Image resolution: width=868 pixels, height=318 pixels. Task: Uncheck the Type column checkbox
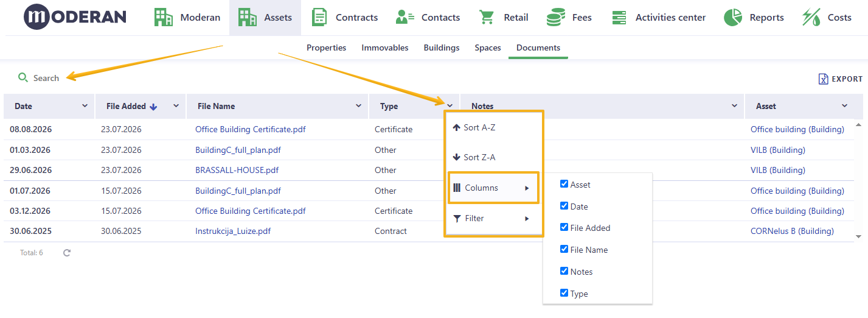[x=564, y=293]
